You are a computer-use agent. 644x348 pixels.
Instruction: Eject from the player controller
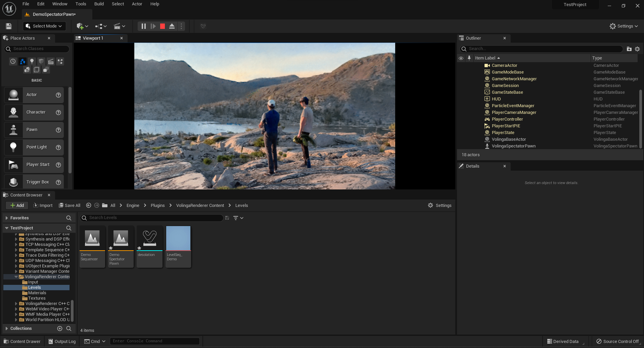tap(172, 26)
